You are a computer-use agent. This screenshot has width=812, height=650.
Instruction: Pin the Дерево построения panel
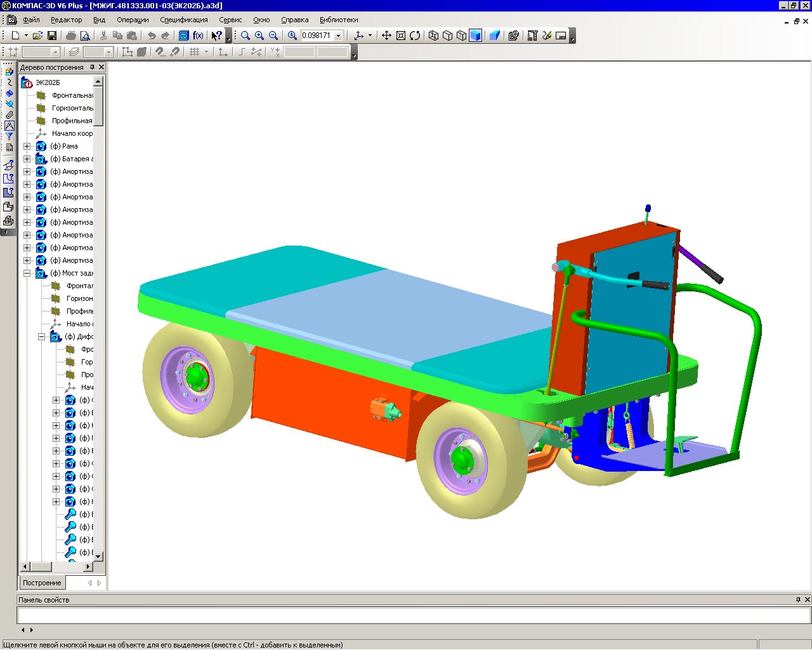[x=92, y=67]
